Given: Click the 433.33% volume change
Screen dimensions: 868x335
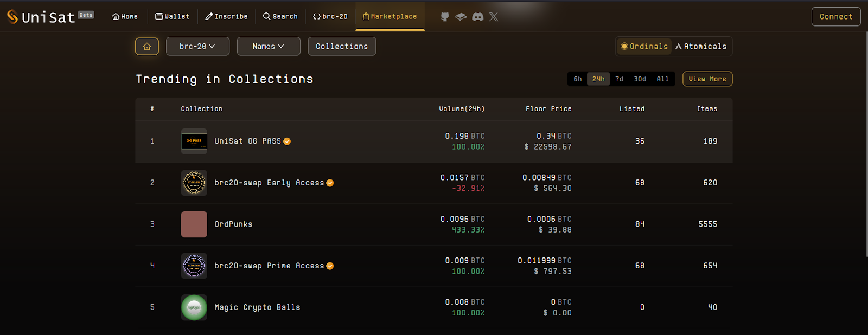Looking at the screenshot, I should click(468, 230).
